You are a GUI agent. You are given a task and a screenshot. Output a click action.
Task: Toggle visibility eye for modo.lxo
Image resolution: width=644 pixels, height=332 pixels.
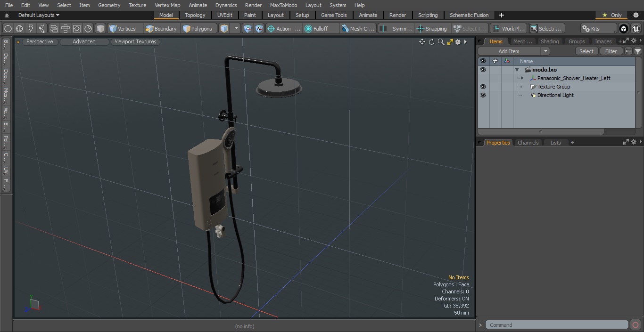coord(483,70)
